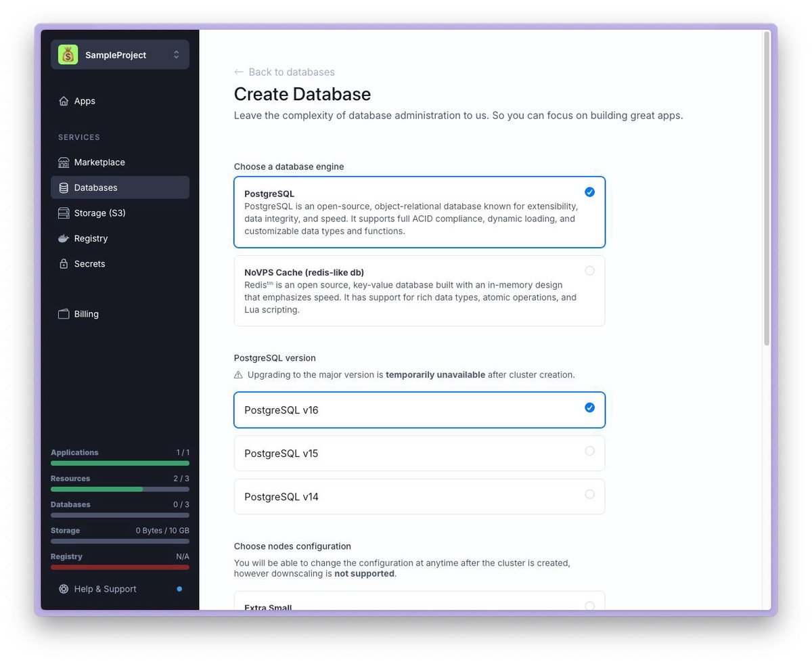
Task: Click the Help & Support lifebuoy icon
Action: click(x=64, y=589)
